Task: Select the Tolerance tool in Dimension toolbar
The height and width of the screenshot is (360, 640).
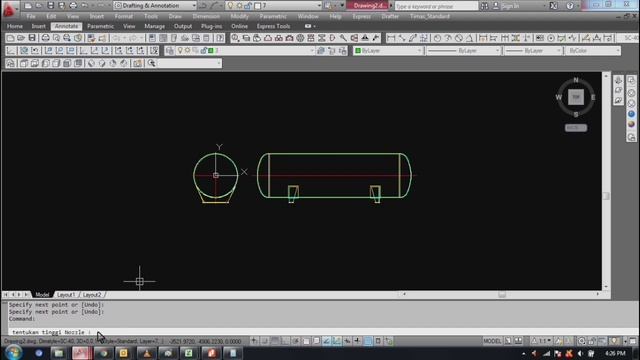Action: (540, 38)
